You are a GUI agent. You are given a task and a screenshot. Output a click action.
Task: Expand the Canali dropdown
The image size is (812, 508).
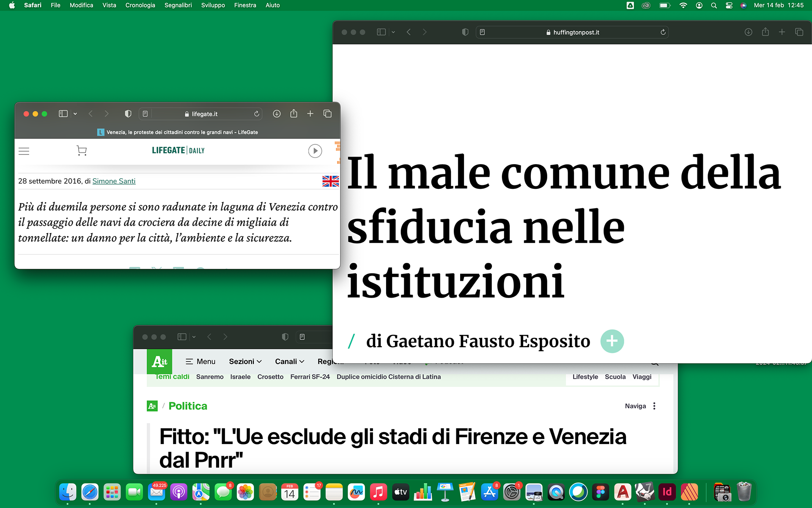coord(290,362)
